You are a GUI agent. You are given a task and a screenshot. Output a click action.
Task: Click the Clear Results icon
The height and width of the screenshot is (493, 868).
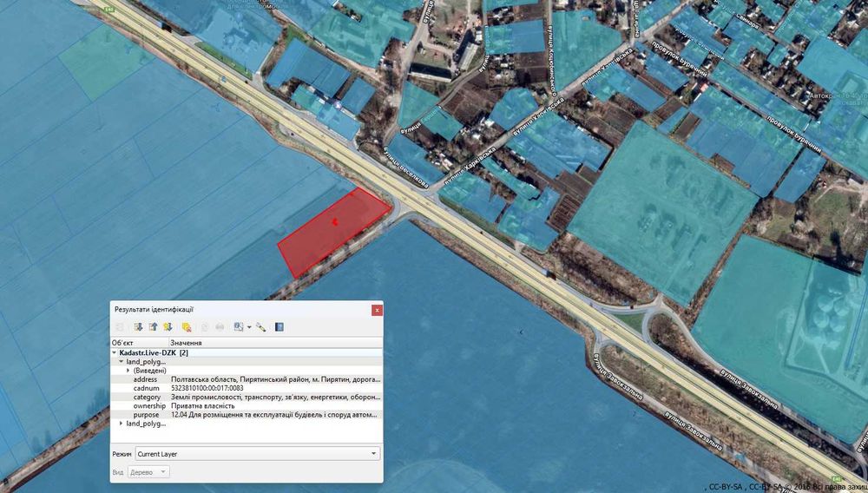tap(187, 327)
